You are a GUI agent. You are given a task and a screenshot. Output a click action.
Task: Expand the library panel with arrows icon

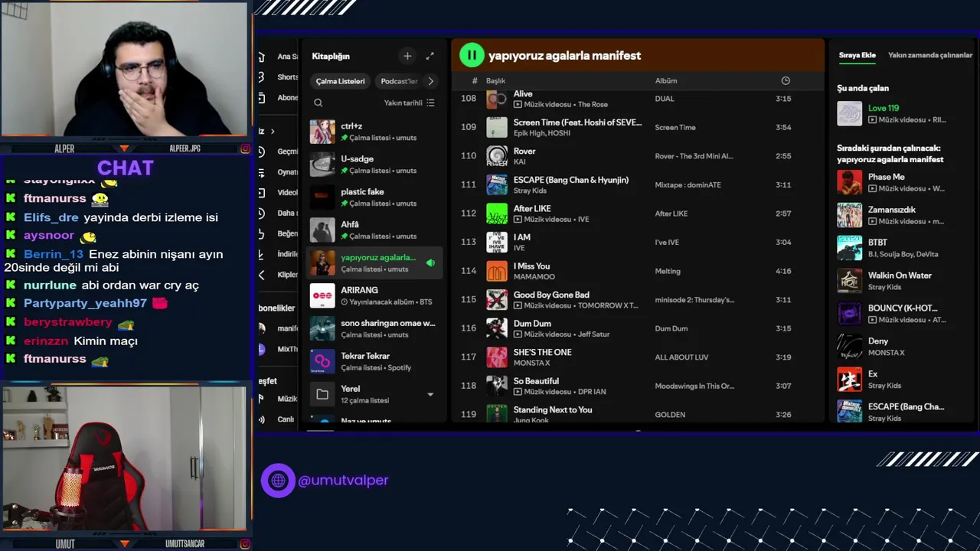coord(430,56)
